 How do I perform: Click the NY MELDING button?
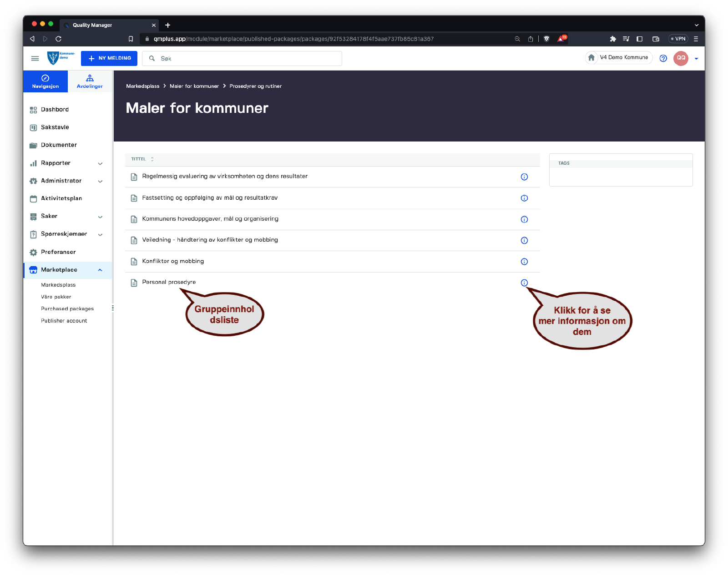(109, 58)
